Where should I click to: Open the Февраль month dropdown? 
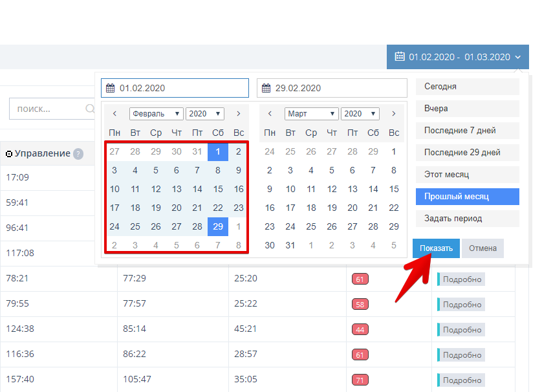click(156, 114)
